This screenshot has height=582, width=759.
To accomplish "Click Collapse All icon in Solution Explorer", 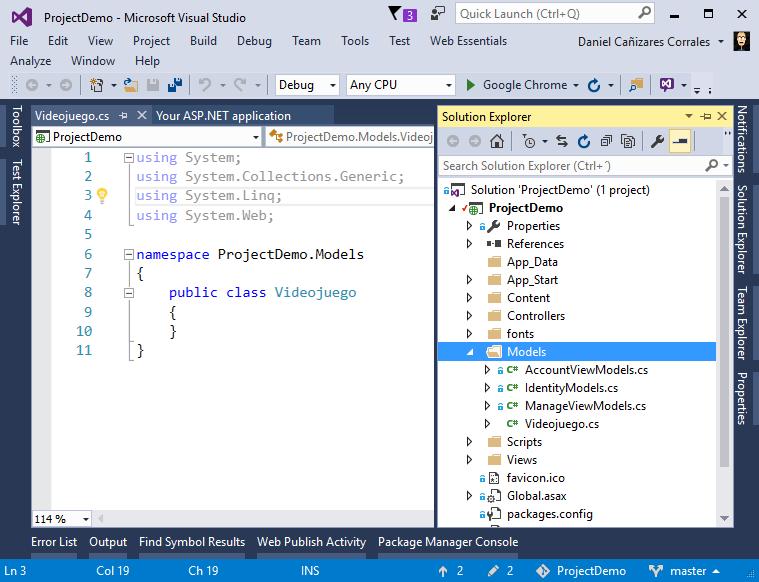I will pos(606,141).
